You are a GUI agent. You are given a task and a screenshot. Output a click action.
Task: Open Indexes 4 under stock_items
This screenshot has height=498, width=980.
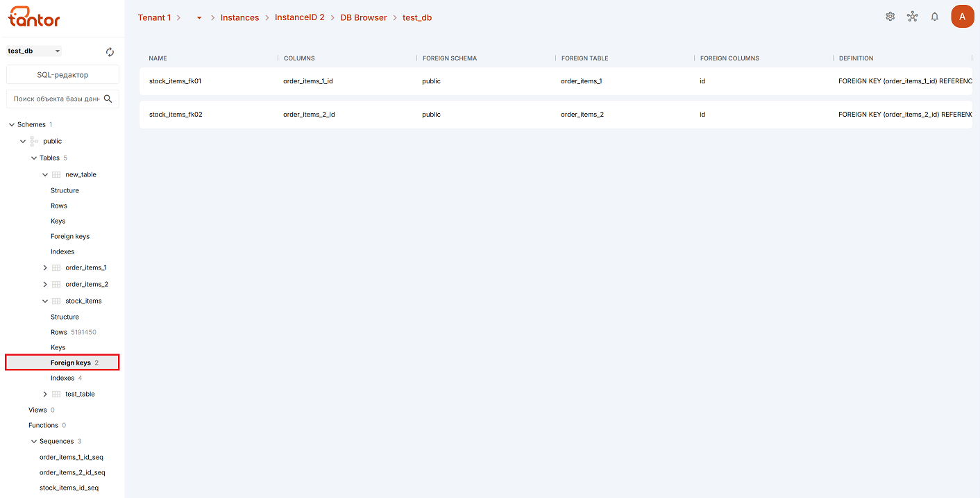tap(67, 378)
